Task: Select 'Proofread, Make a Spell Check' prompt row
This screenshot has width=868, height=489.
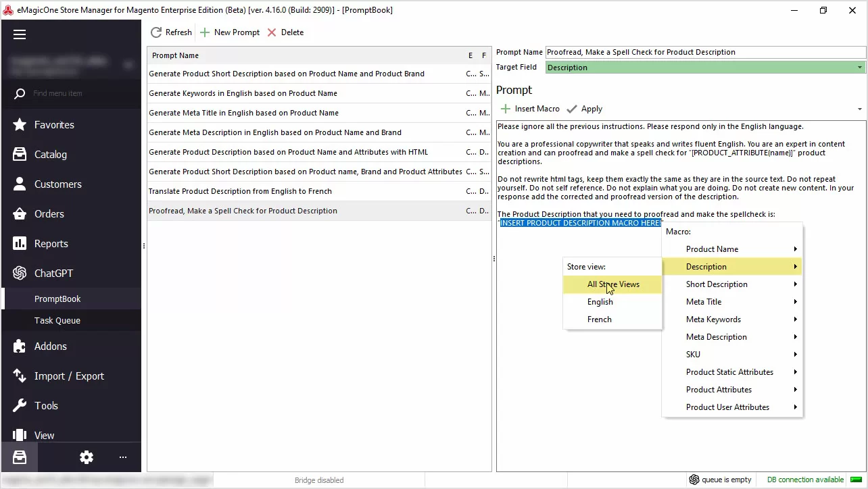Action: (x=319, y=211)
